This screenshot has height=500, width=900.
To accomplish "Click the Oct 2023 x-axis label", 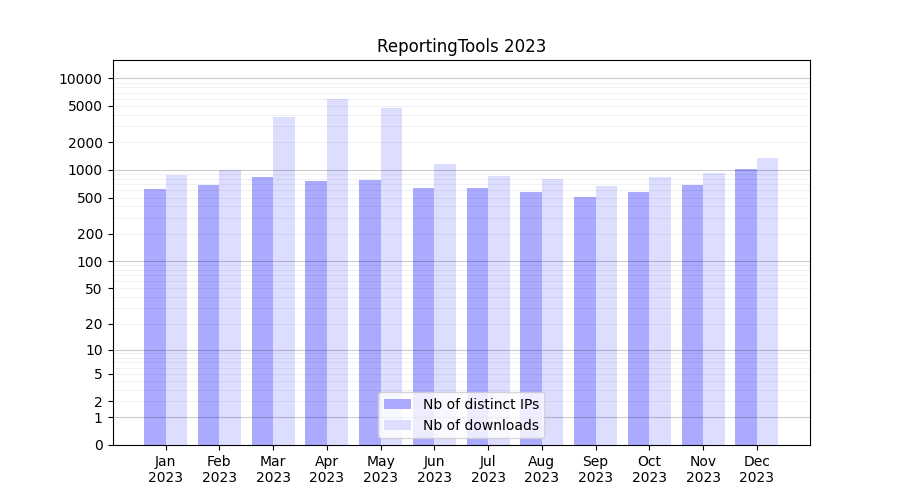I will pyautogui.click(x=649, y=469).
